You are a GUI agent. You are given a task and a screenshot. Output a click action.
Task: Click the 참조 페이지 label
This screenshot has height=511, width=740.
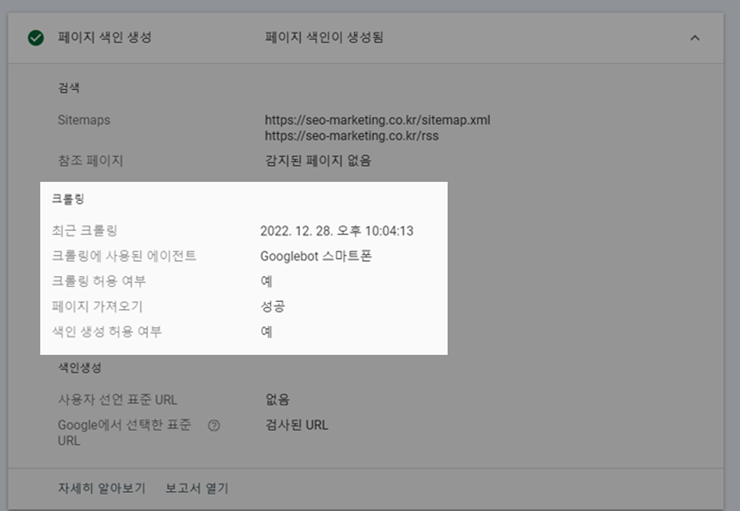pos(90,161)
